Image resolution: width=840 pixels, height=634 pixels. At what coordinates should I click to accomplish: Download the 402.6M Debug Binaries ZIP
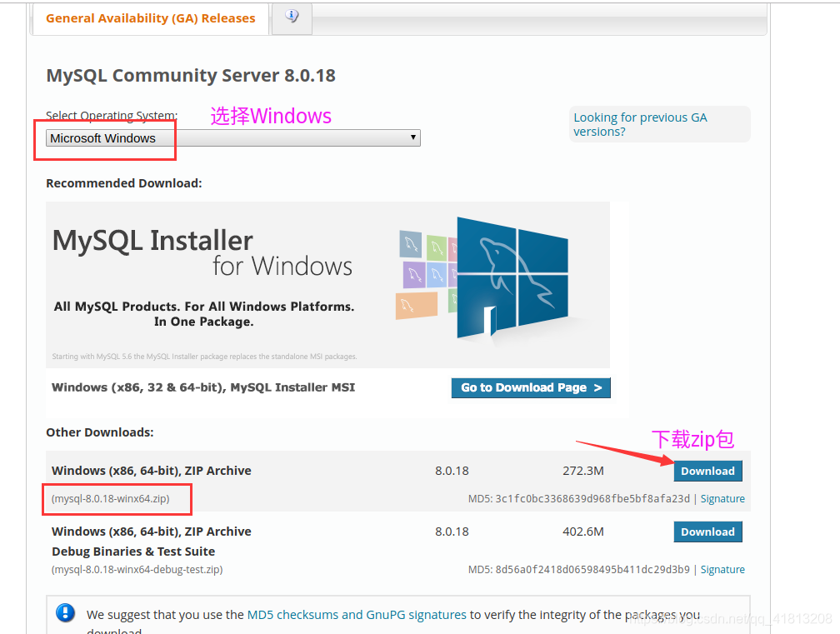[x=707, y=532]
